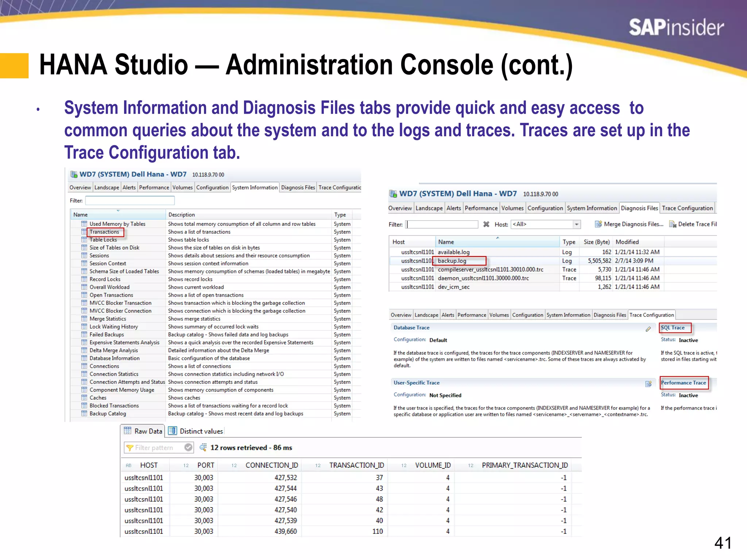Image resolution: width=747 pixels, height=560 pixels.
Task: Open Blocked Transactions entry
Action: (114, 406)
